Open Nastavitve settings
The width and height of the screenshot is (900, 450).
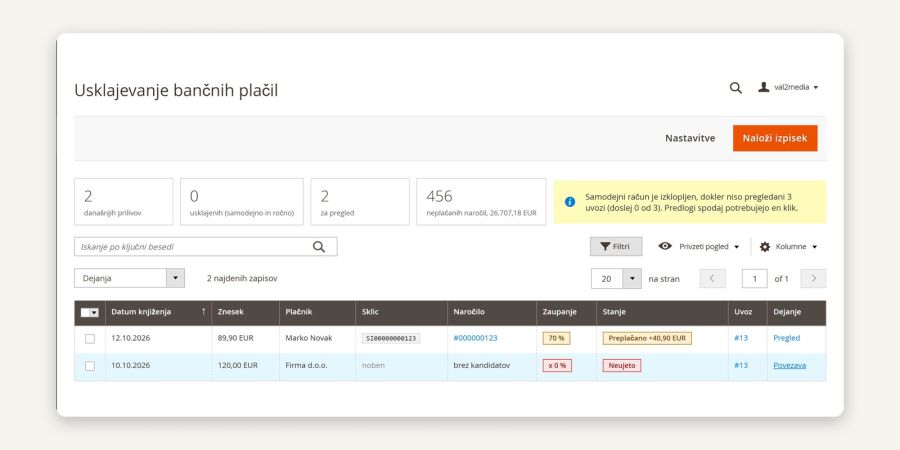pos(690,138)
